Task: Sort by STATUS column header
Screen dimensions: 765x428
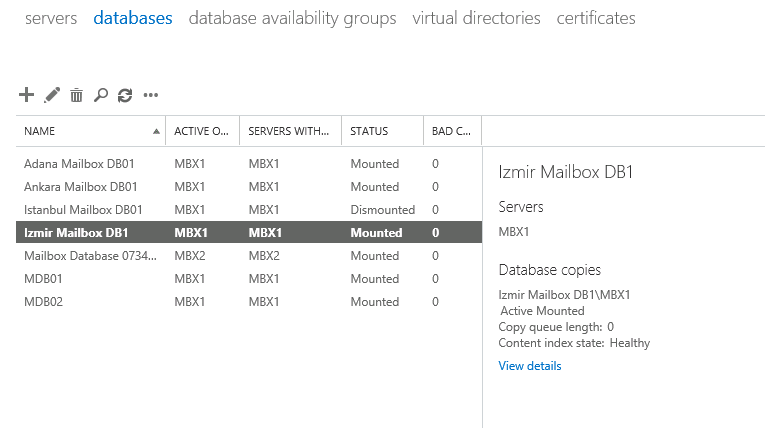Action: tap(382, 131)
